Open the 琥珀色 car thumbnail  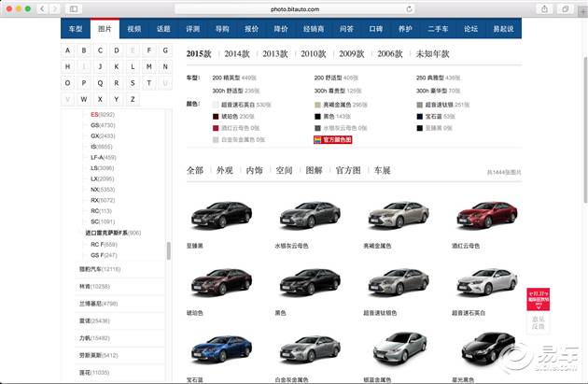click(x=221, y=282)
